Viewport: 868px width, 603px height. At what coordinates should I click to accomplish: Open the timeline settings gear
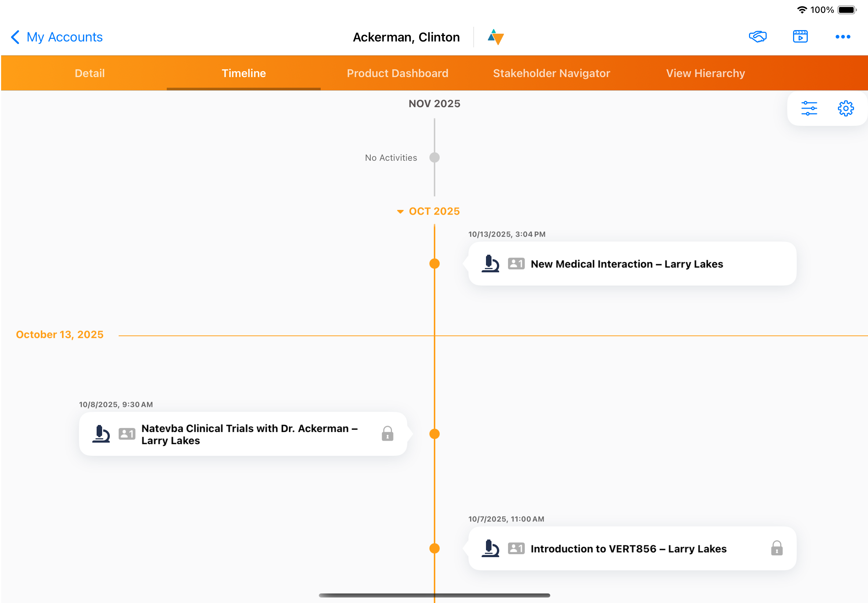(846, 108)
